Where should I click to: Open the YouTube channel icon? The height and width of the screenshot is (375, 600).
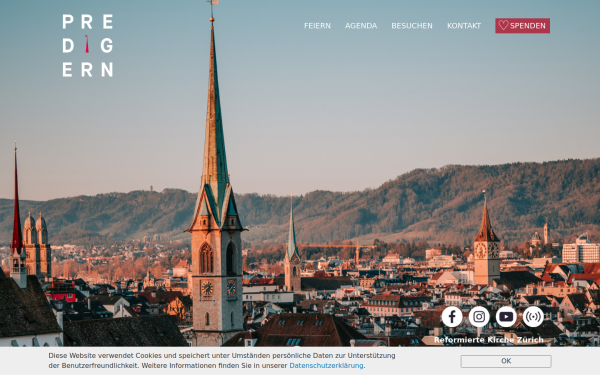[506, 317]
